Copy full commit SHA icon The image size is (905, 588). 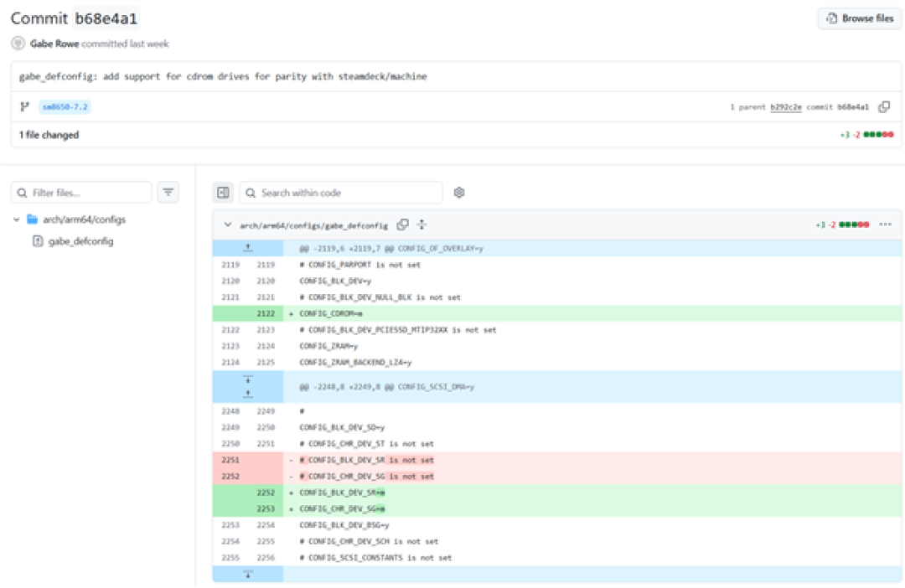(884, 106)
